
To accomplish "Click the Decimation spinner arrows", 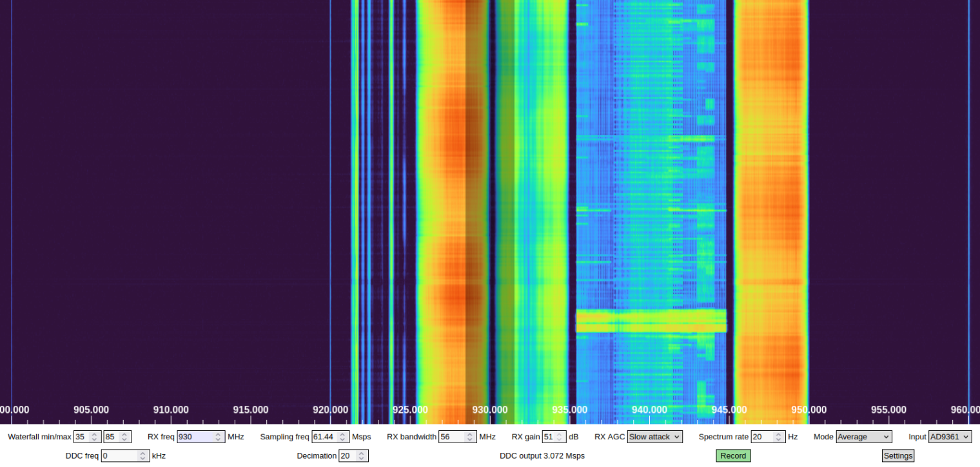I will click(x=362, y=455).
